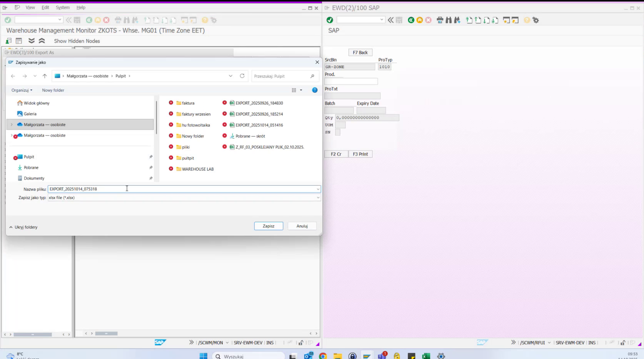Viewport: 644px width, 359px height.
Task: Click the green Enter checkmark icon
Action: [330, 20]
